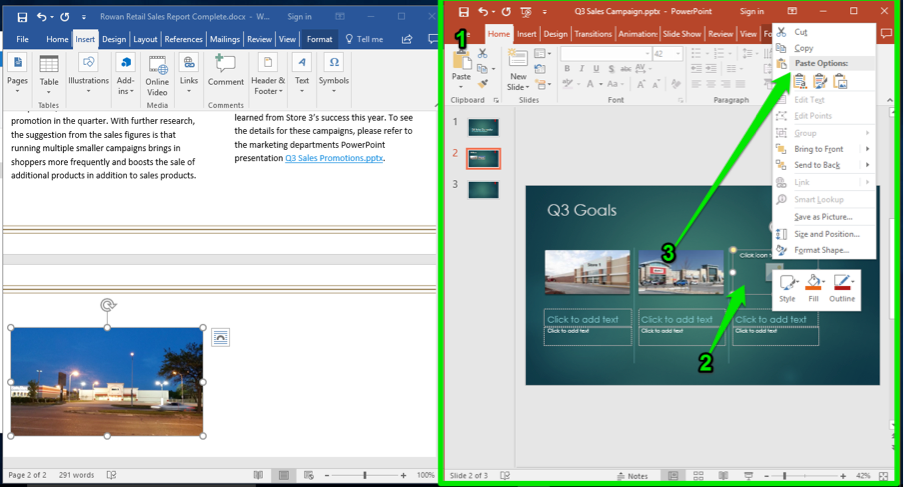Select slide 3 thumbnail
This screenshot has height=487, width=904.
point(483,190)
